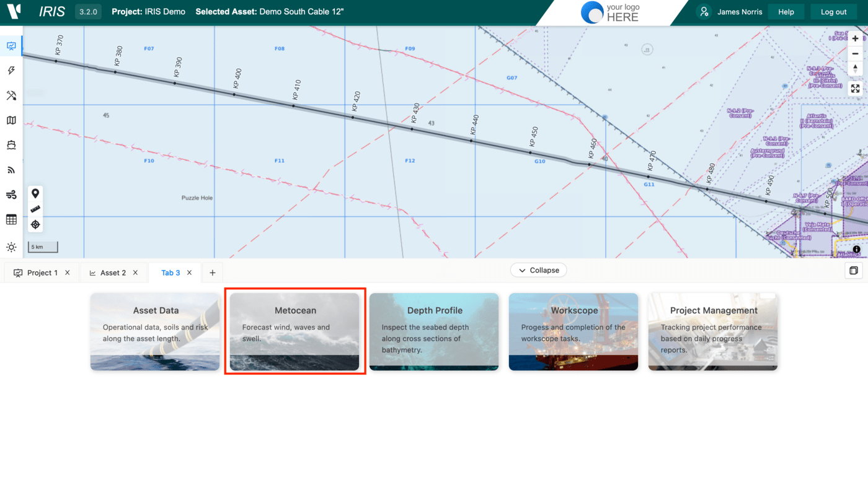
Task: Zoom out on the map
Action: (x=855, y=54)
